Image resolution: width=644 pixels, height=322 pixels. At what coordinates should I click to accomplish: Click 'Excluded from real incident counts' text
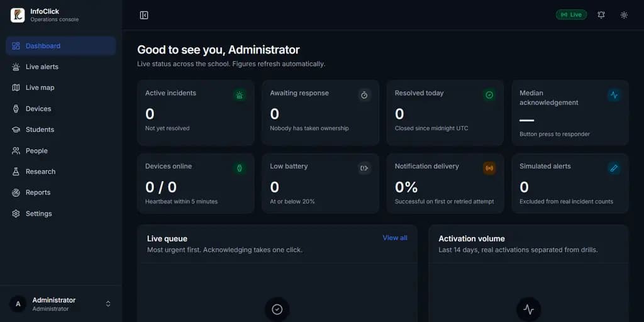pos(567,202)
